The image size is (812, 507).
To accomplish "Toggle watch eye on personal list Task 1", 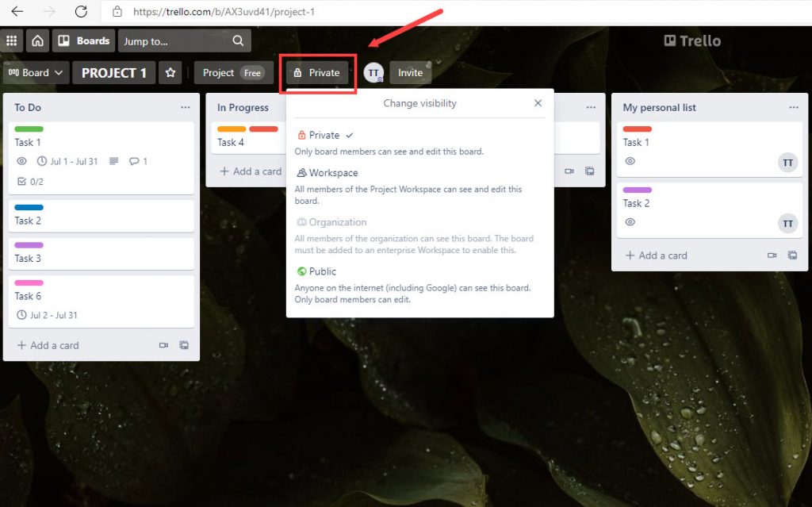I will click(630, 161).
